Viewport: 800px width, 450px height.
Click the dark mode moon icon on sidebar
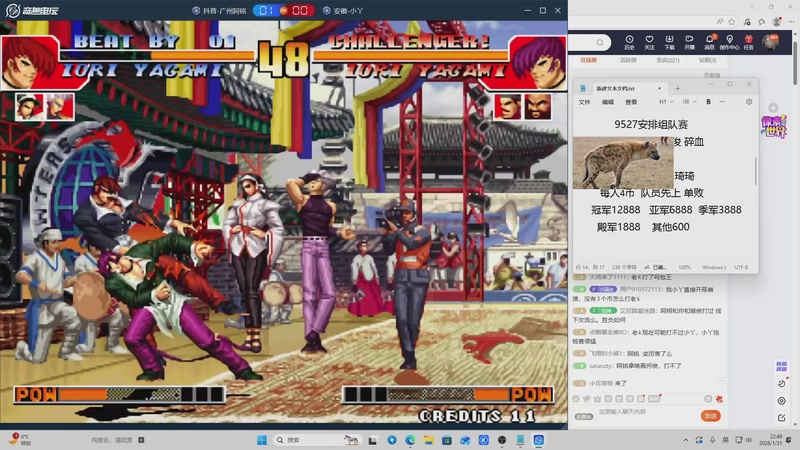(782, 384)
